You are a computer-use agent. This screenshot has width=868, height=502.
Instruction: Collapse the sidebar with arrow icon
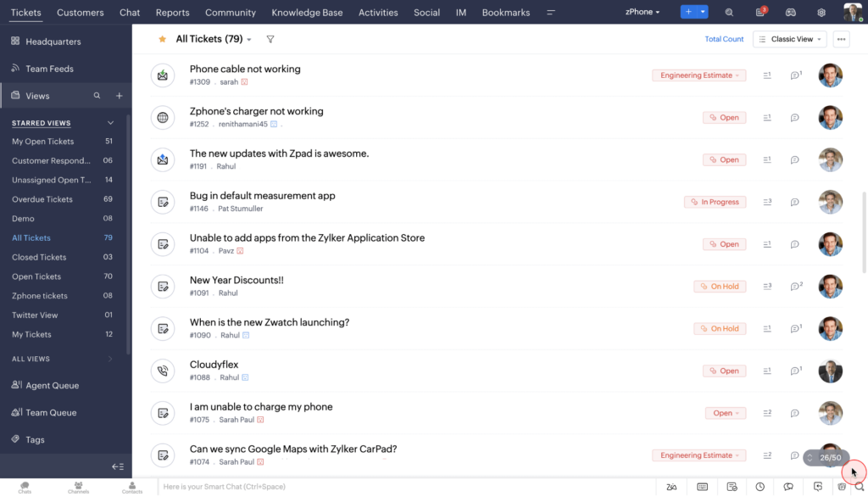pos(117,466)
